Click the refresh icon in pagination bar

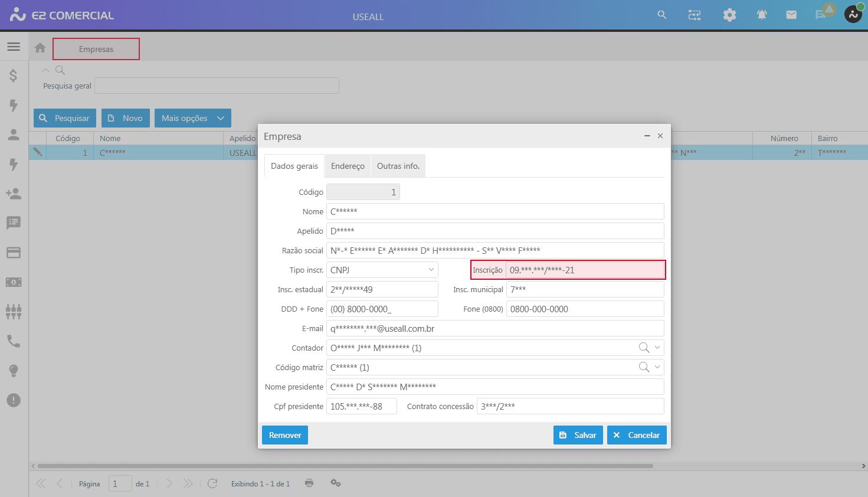coord(212,483)
